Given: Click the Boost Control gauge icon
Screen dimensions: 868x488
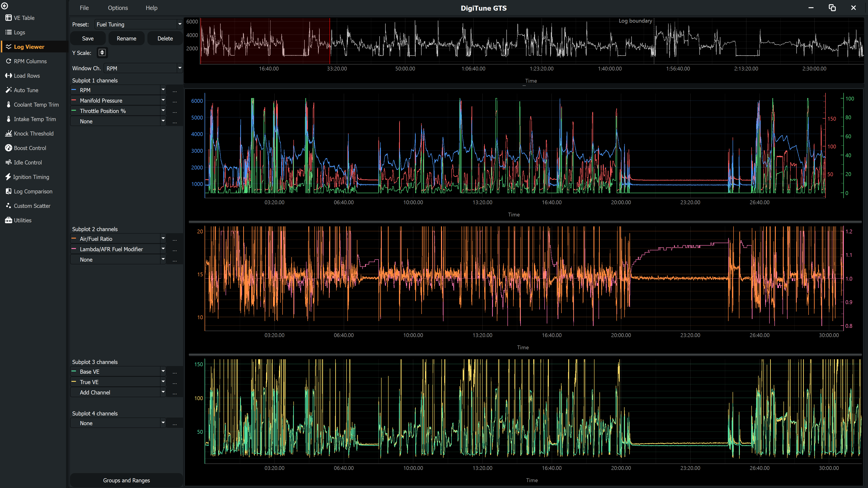Looking at the screenshot, I should (8, 148).
